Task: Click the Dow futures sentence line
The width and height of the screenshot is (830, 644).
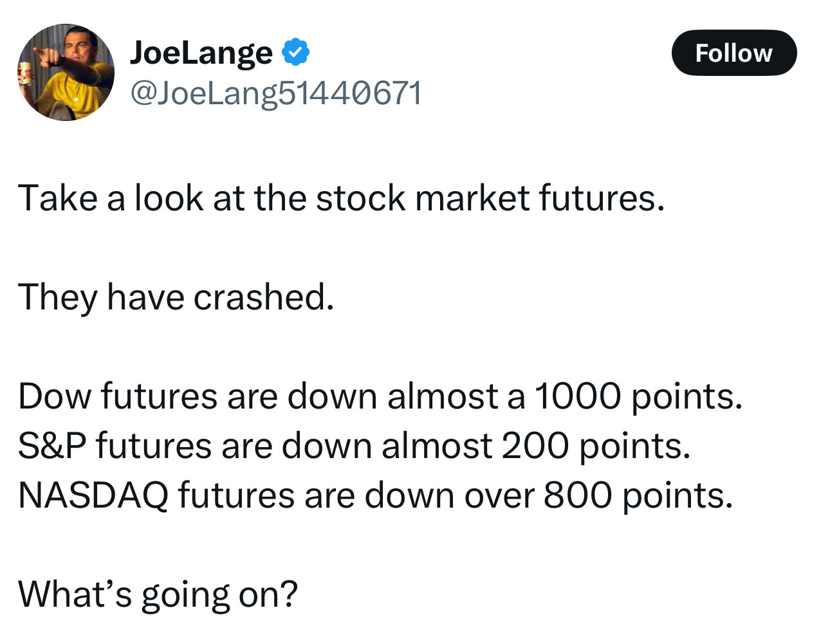Action: (x=380, y=396)
